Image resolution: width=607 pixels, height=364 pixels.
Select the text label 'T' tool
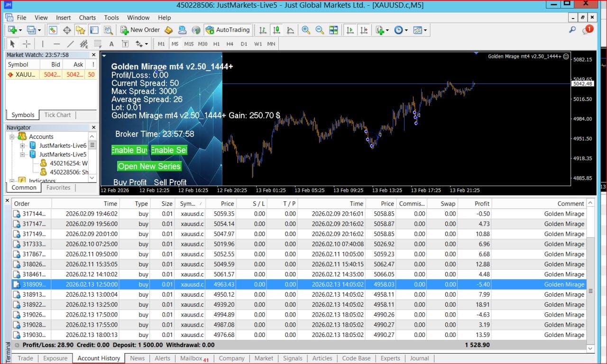(125, 44)
